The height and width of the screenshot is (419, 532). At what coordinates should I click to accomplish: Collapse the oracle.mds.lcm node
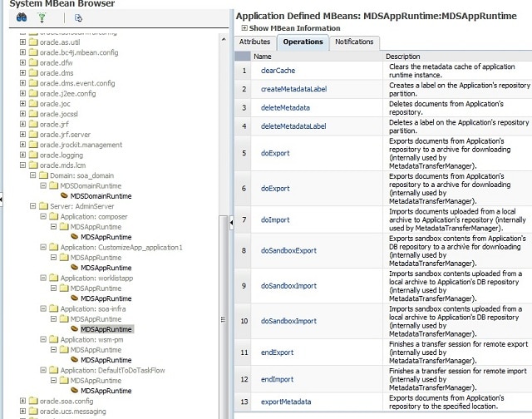click(22, 165)
